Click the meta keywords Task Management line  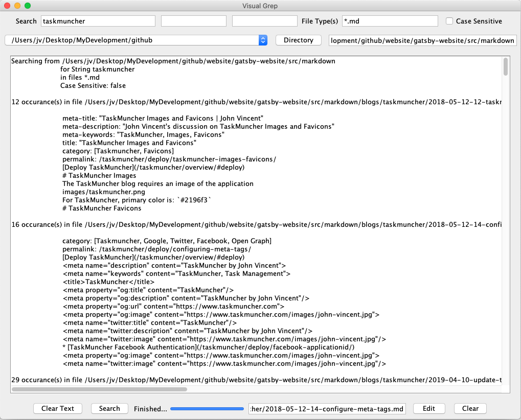(x=176, y=273)
